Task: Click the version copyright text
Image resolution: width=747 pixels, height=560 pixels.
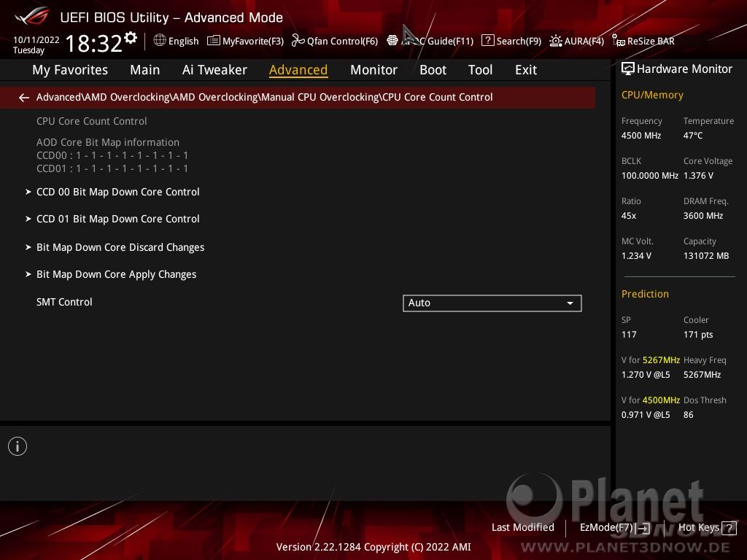Action: 373,547
